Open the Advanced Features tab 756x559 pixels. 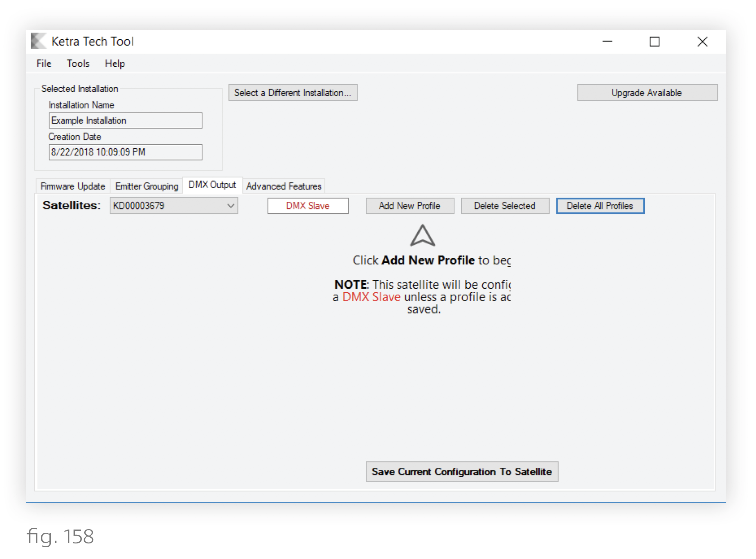pyautogui.click(x=284, y=186)
